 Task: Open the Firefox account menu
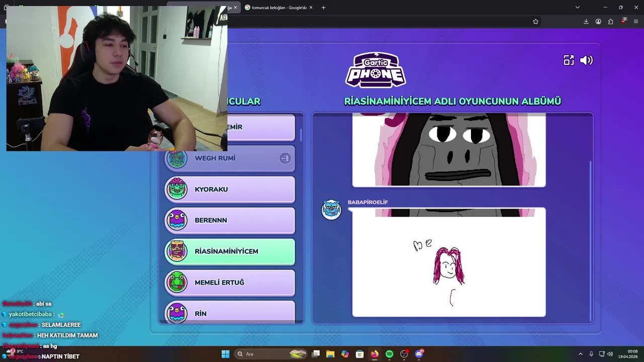598,22
